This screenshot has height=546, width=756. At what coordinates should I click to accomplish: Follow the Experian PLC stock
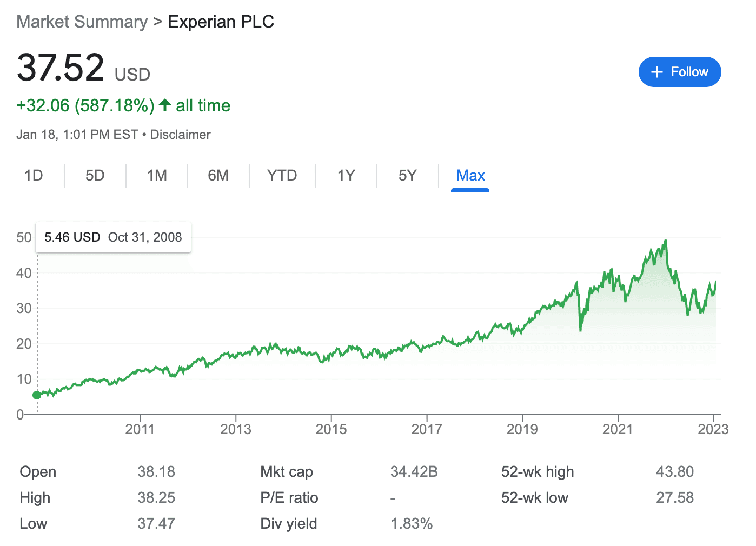pos(679,72)
